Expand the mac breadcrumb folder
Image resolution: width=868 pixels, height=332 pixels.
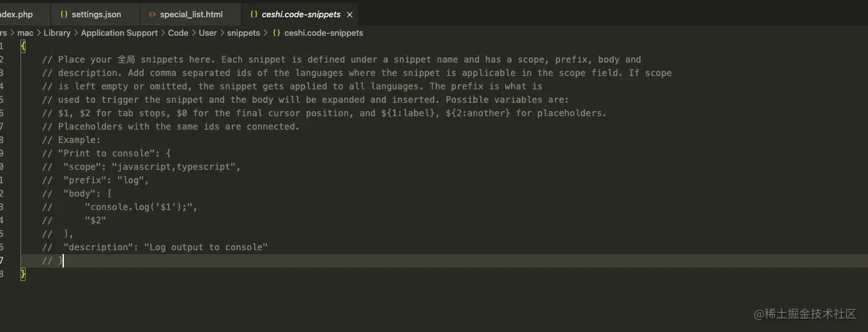pos(26,33)
